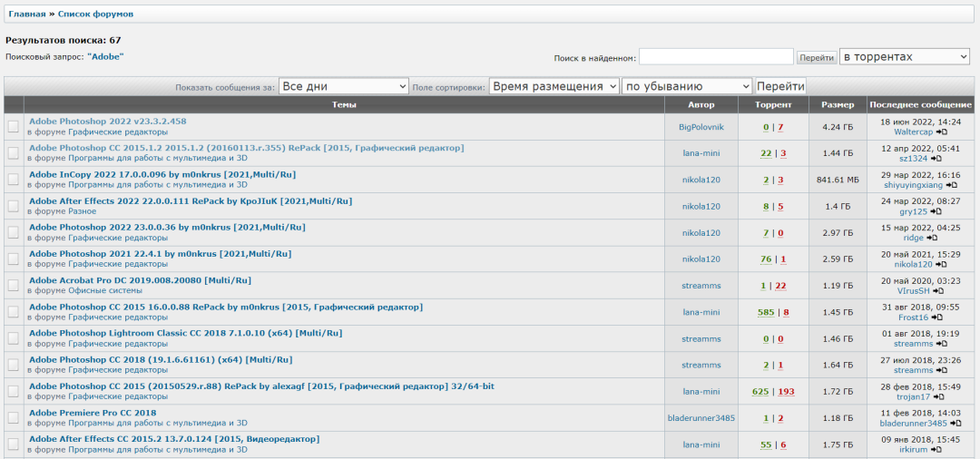Screen dimensions: 980x459
Task: Click date '20 май 2020, 03:23'
Action: [x=921, y=281]
